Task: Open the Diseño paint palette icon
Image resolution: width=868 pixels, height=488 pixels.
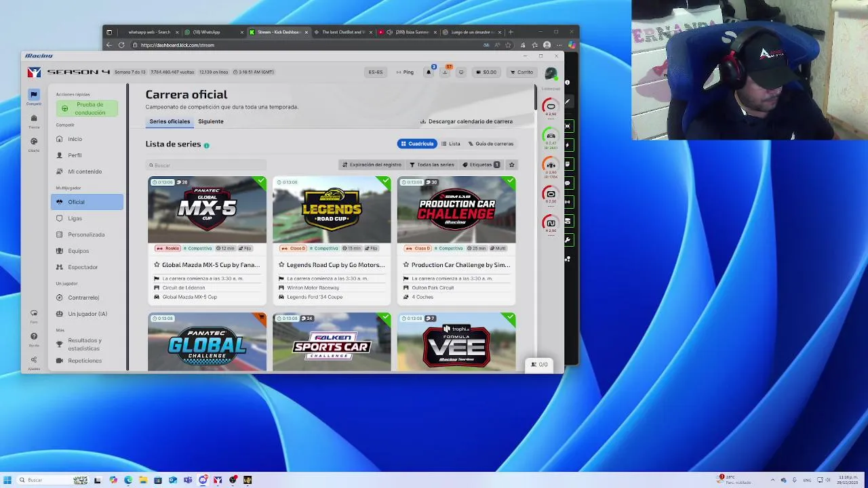Action: point(34,142)
